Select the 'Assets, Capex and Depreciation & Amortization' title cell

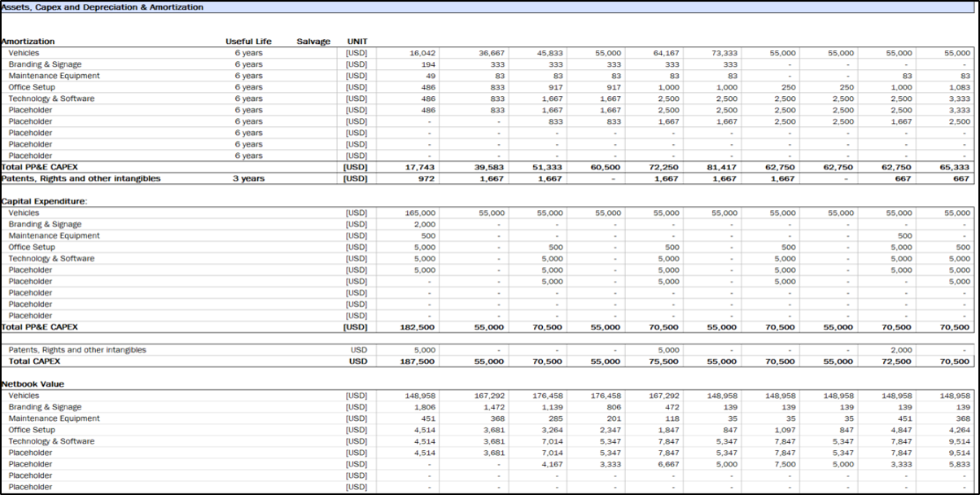(x=103, y=7)
